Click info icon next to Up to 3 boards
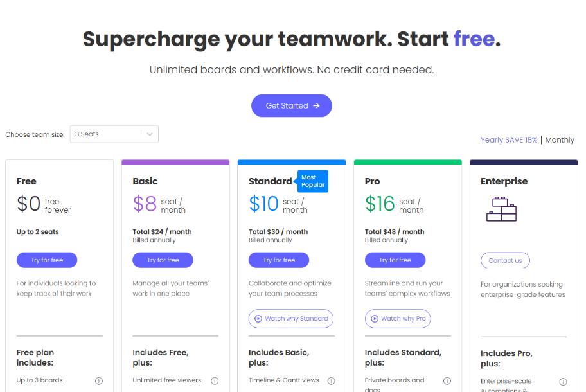586x392 pixels. pyautogui.click(x=99, y=380)
